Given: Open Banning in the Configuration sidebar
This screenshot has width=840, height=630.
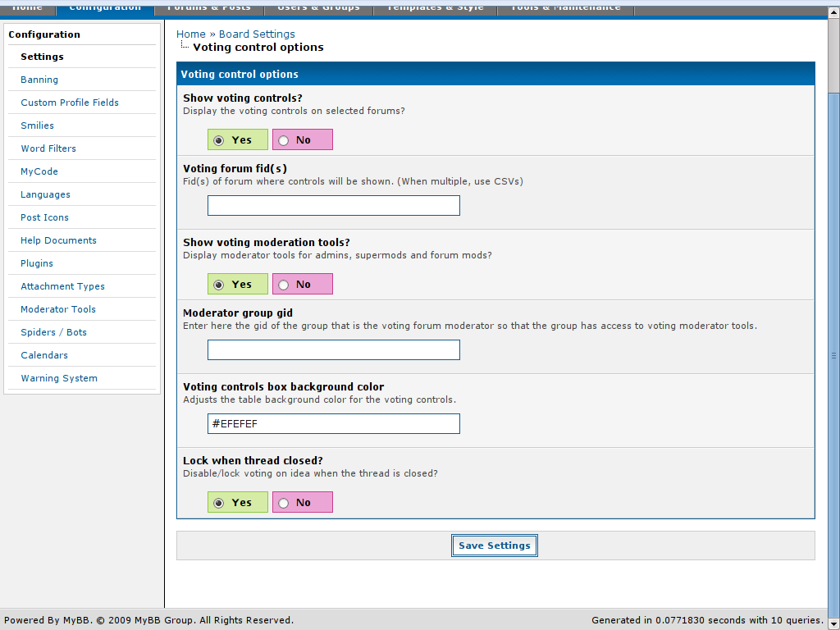Looking at the screenshot, I should 39,80.
